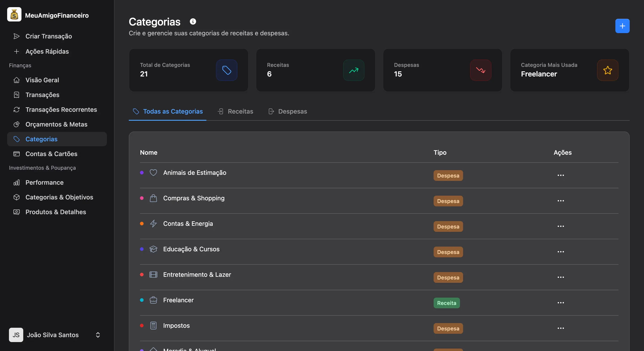Open the Criar Transação sidebar item

[49, 36]
